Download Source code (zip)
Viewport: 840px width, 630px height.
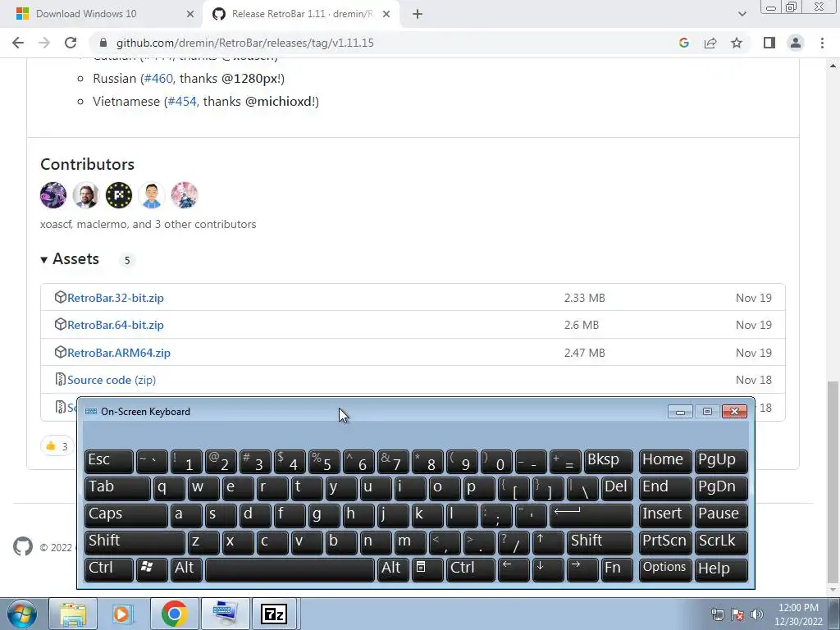112,380
